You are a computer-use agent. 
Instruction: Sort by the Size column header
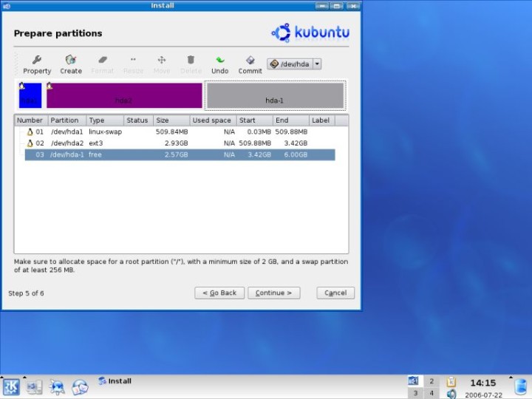pos(171,120)
